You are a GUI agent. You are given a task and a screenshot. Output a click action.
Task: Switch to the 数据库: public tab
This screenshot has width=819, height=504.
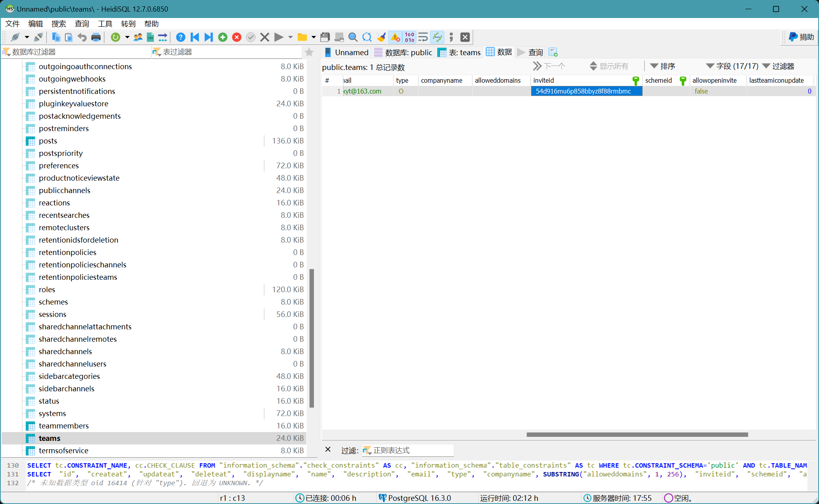click(x=404, y=52)
